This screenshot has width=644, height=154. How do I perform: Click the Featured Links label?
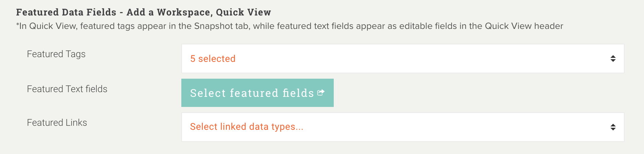pyautogui.click(x=57, y=123)
